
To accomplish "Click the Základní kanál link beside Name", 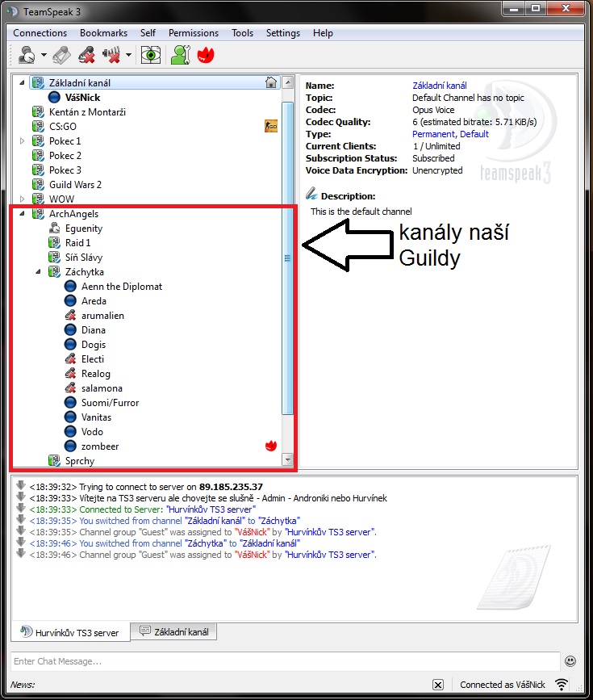I will pyautogui.click(x=439, y=86).
